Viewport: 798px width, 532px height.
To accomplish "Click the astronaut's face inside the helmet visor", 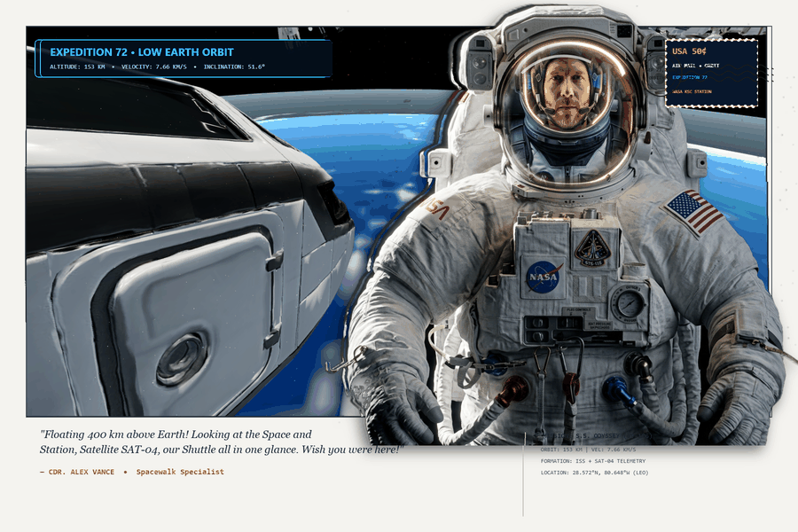I will pyautogui.click(x=566, y=94).
